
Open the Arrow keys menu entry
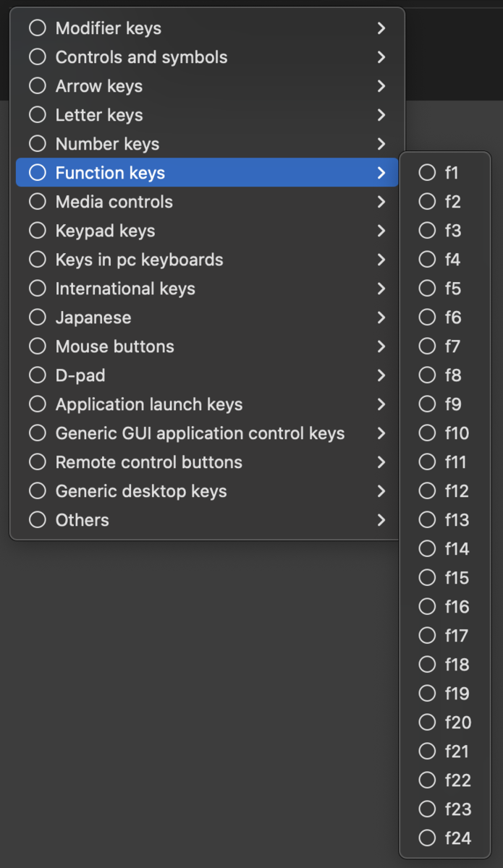point(207,86)
